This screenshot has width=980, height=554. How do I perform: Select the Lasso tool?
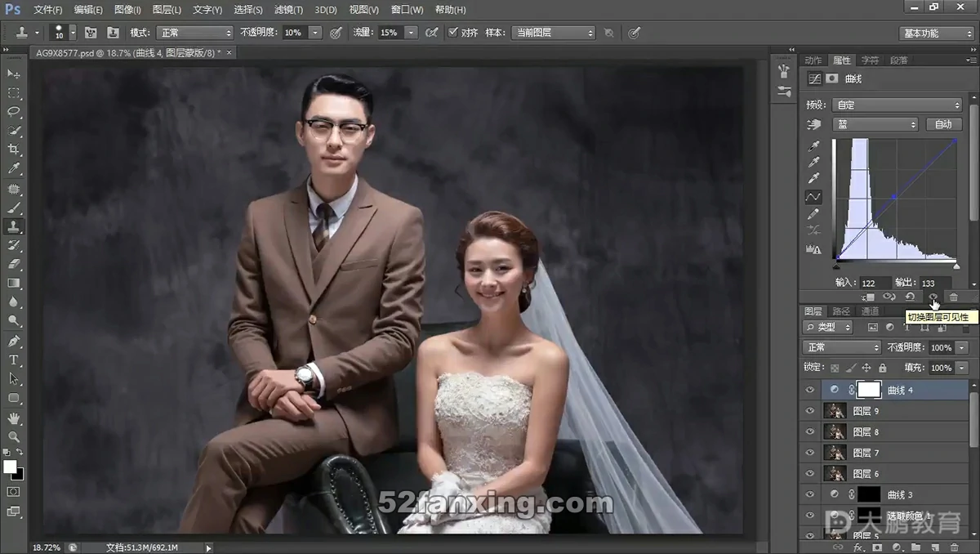(14, 112)
